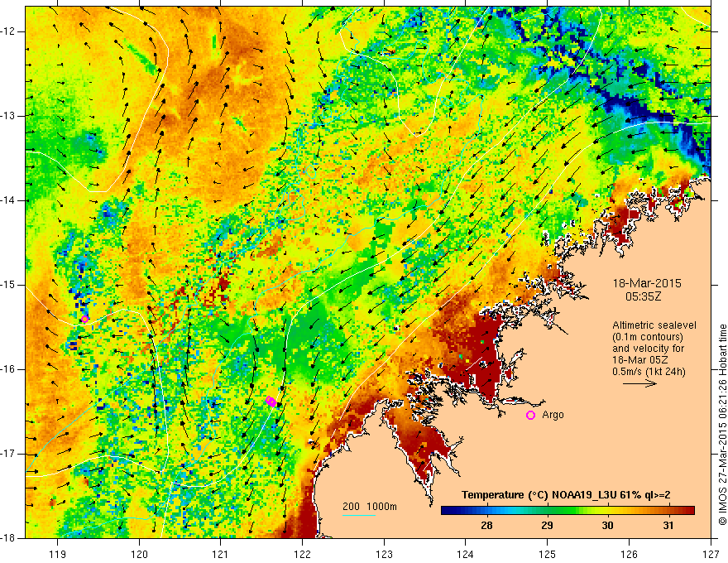Click the Temperature NOAA19_L3U title text
This screenshot has height=563, width=728.
[566, 495]
